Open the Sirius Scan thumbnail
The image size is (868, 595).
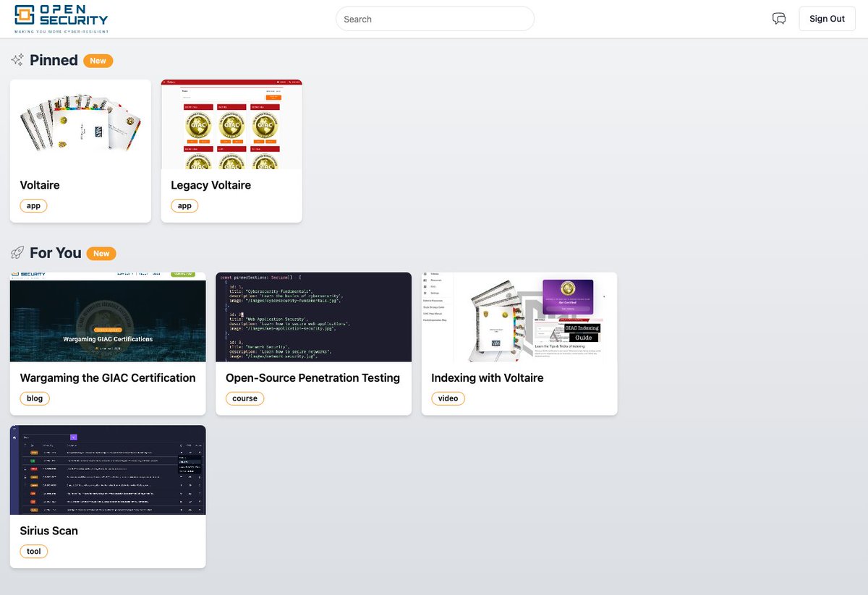click(108, 470)
